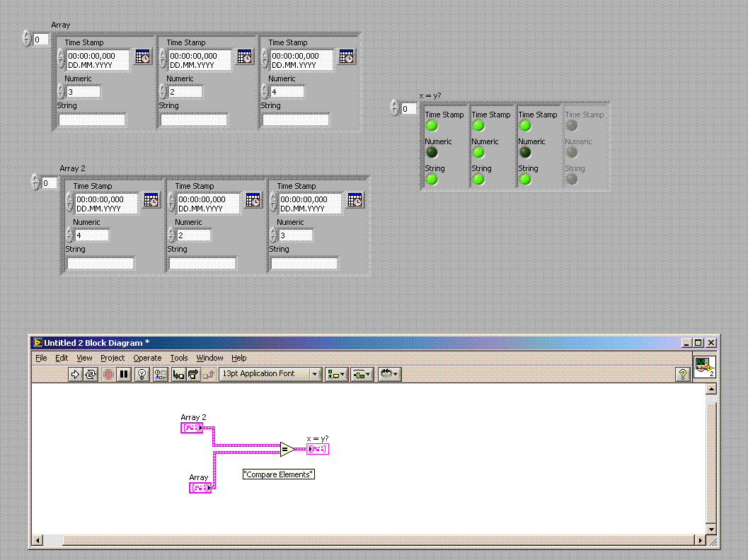Click the Pause button in toolbar

[x=124, y=374]
